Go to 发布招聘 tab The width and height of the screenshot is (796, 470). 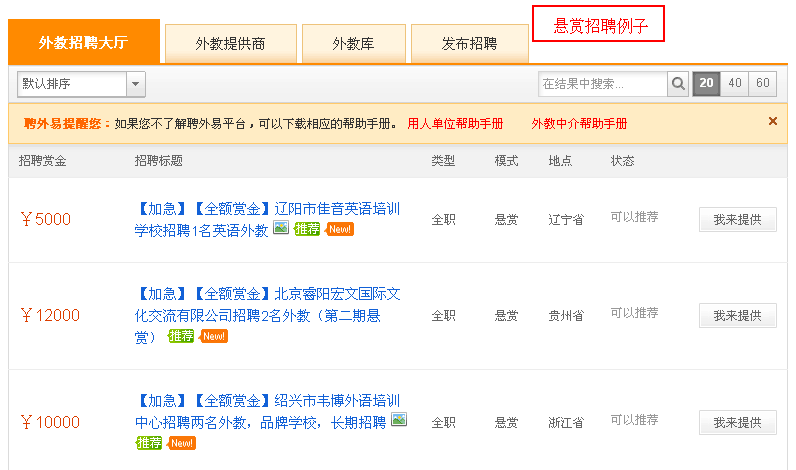[468, 44]
